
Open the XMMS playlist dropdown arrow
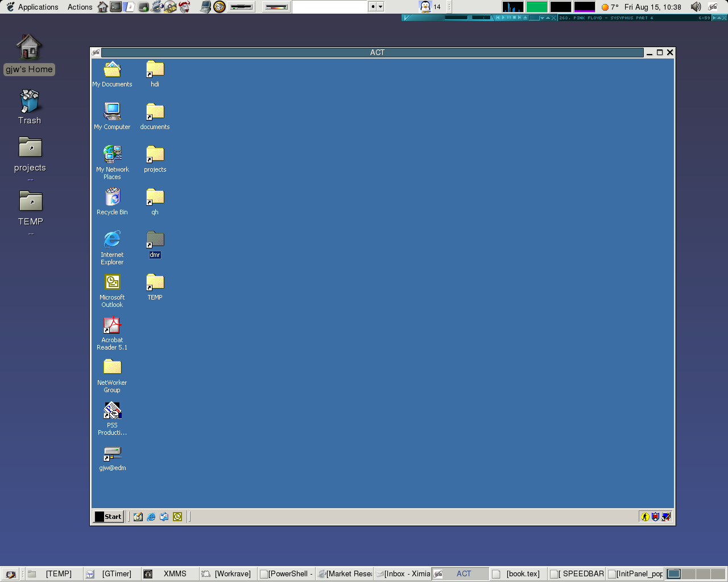[x=542, y=18]
